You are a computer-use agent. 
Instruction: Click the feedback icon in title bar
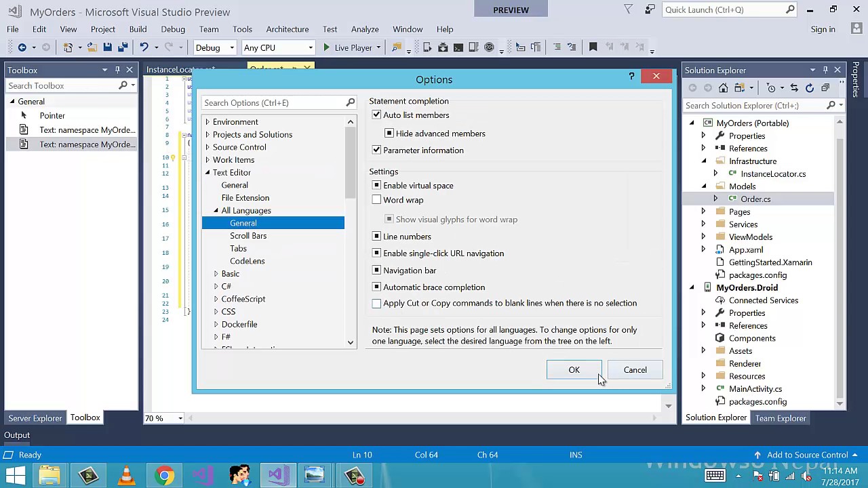coord(650,9)
